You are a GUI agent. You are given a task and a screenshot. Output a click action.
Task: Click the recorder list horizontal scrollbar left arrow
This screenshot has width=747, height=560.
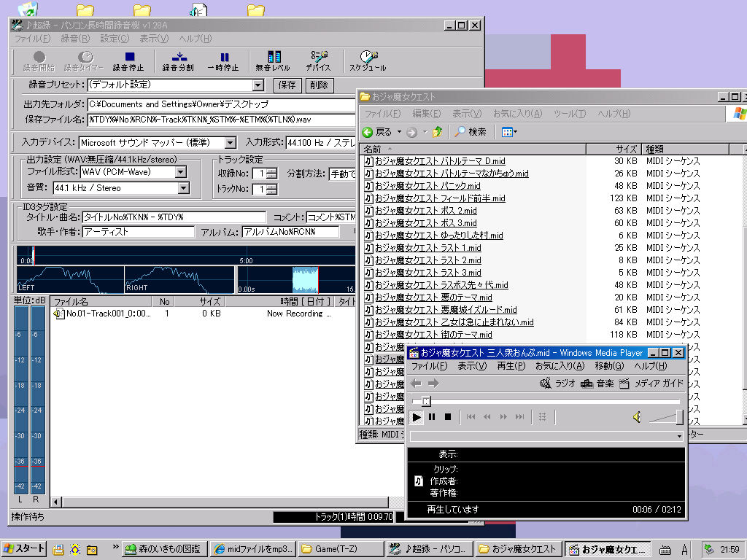[x=56, y=502]
